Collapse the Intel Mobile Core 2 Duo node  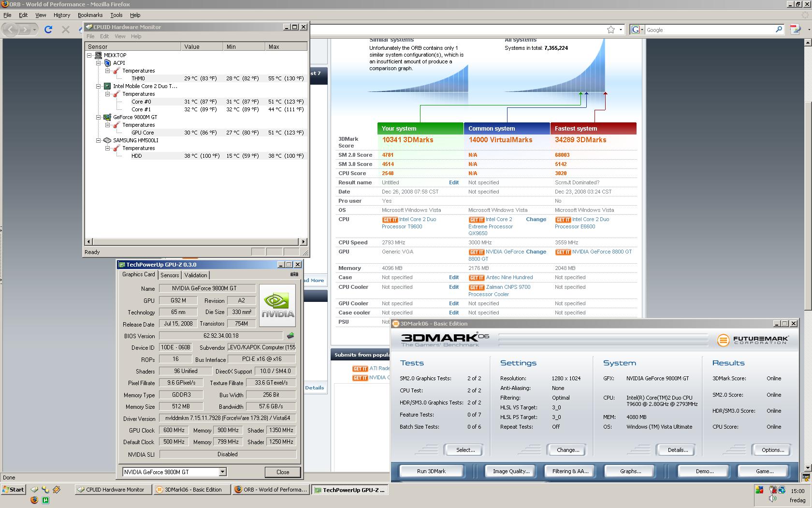(99, 86)
